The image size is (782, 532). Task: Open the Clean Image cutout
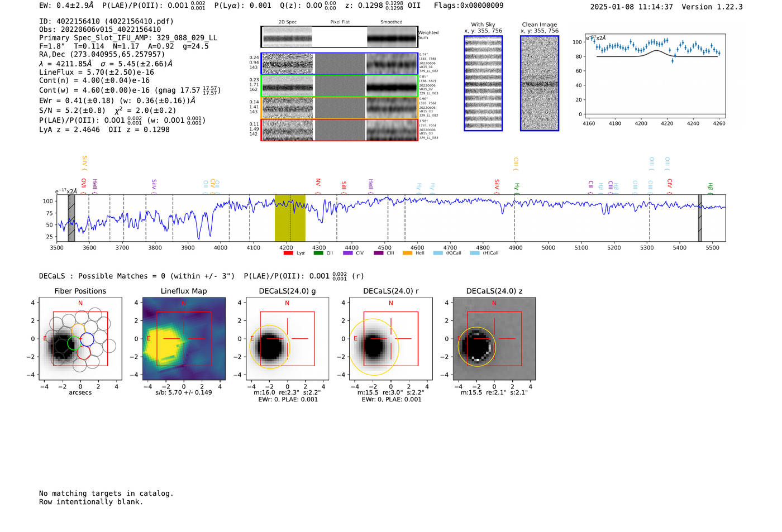coord(540,83)
